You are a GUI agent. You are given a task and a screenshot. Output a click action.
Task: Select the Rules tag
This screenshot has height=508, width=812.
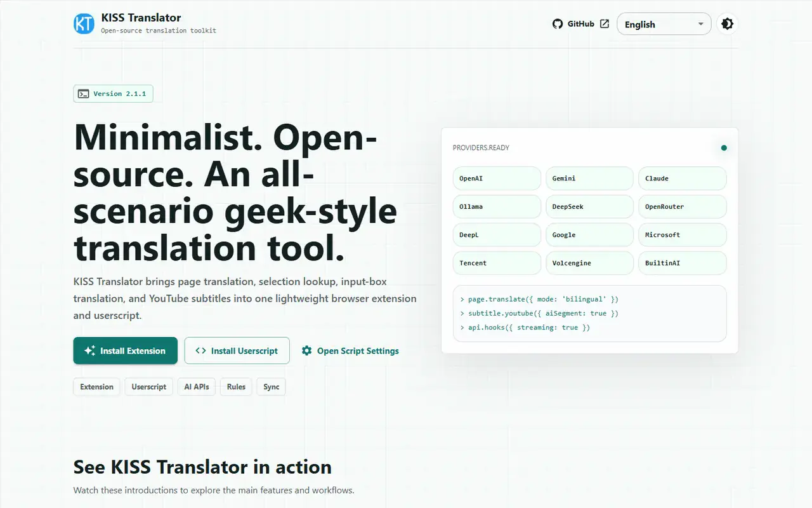pyautogui.click(x=236, y=387)
